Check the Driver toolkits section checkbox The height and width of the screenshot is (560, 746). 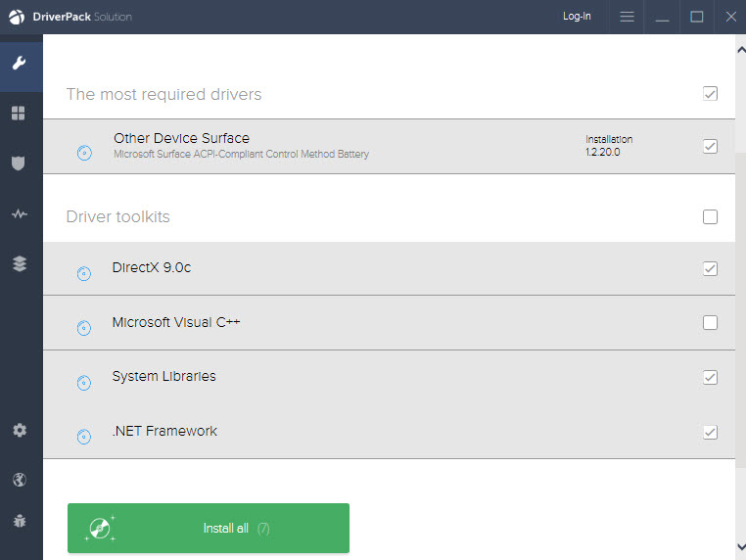[x=710, y=217]
